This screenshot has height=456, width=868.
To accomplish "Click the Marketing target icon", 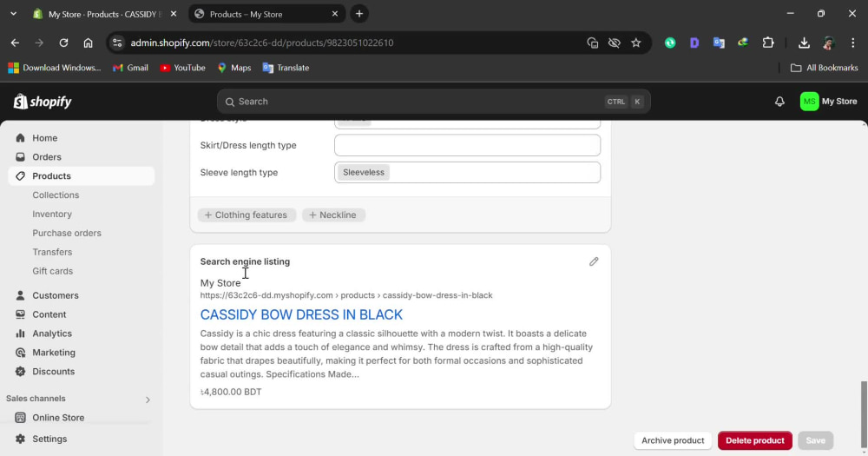I will click(21, 353).
